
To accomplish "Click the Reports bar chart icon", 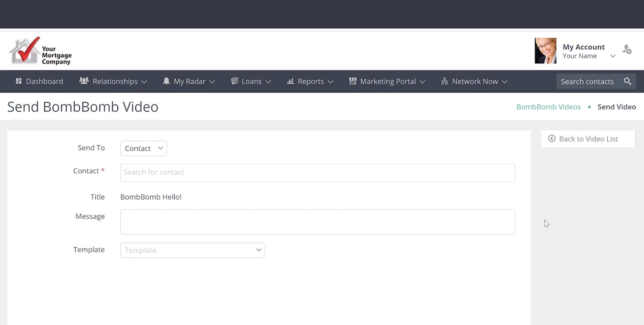I will (290, 81).
